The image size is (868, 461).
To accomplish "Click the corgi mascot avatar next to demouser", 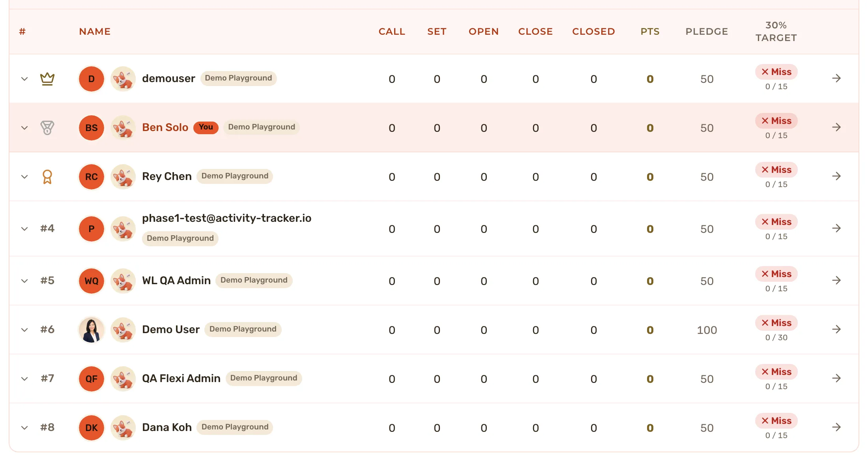I will point(123,79).
